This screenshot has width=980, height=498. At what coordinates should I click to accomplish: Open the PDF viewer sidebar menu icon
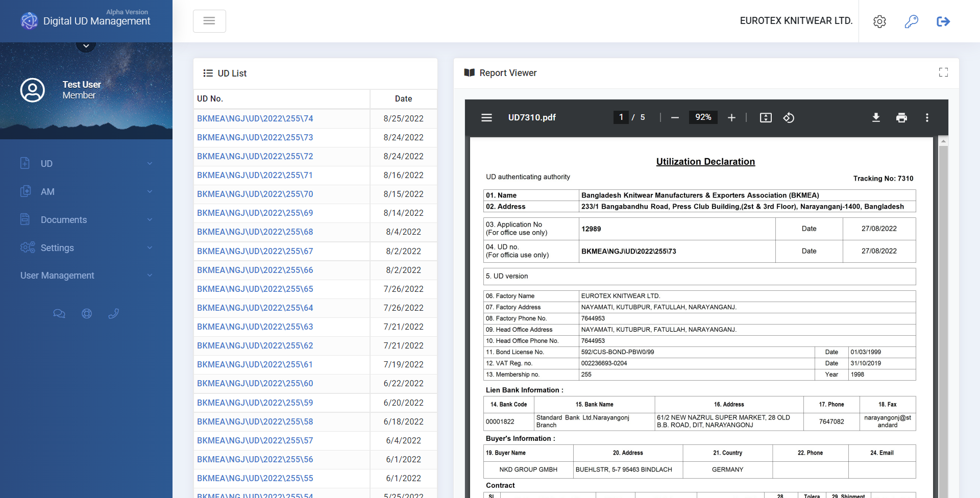coord(486,118)
